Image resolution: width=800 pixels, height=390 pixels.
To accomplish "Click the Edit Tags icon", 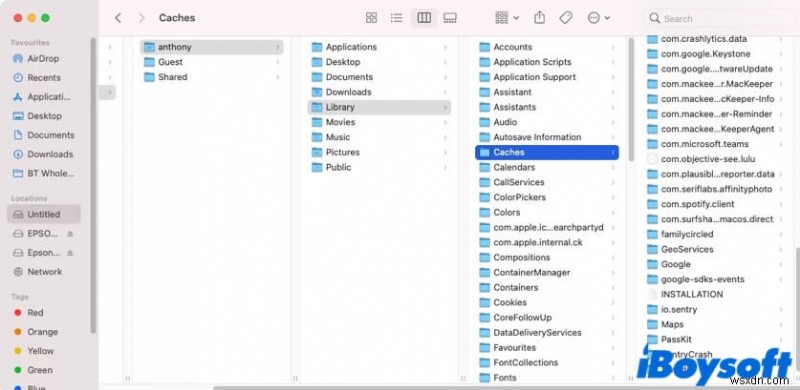I will point(565,18).
